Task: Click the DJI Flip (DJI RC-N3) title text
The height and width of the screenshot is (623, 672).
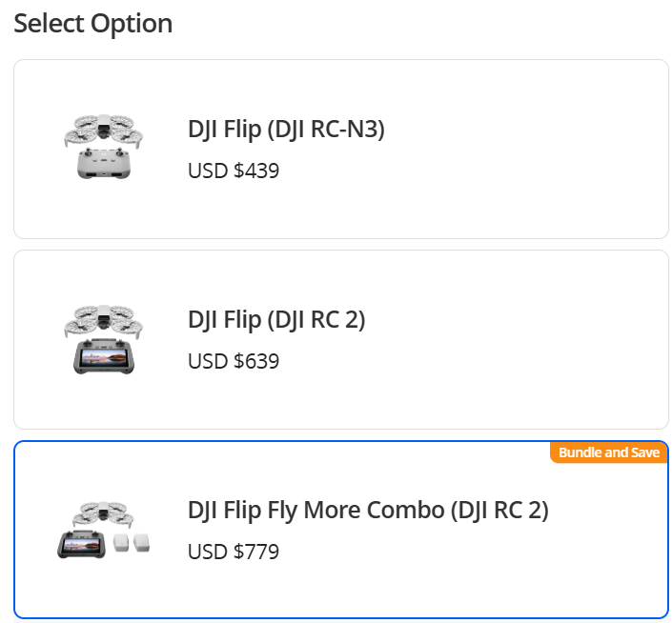Action: click(286, 130)
